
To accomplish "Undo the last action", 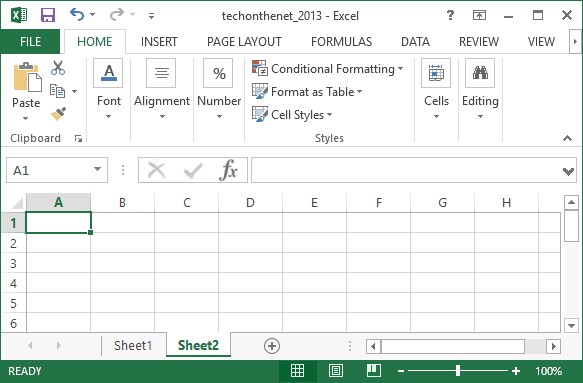I will click(x=77, y=15).
